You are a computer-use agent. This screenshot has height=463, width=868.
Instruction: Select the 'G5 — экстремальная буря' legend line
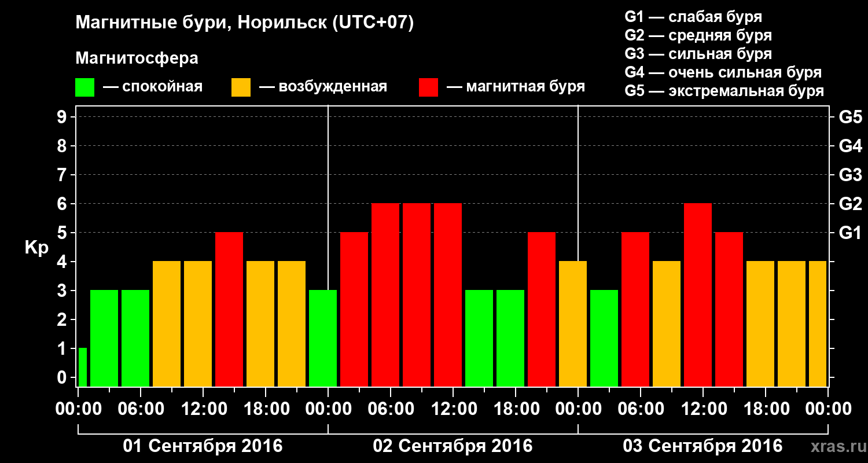click(x=724, y=91)
